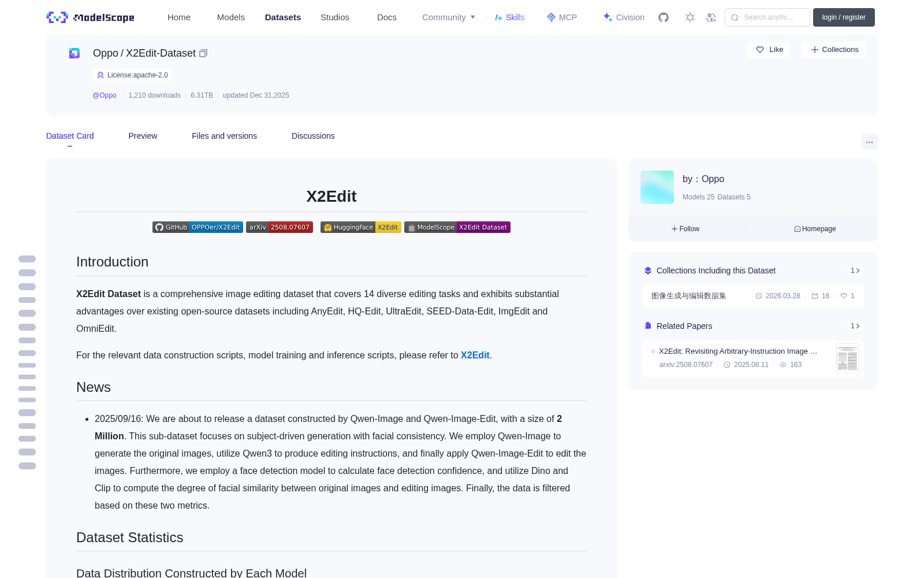Screen dimensions: 924x578
Task: Click the Oppo organization avatar thumbnail
Action: (x=657, y=187)
